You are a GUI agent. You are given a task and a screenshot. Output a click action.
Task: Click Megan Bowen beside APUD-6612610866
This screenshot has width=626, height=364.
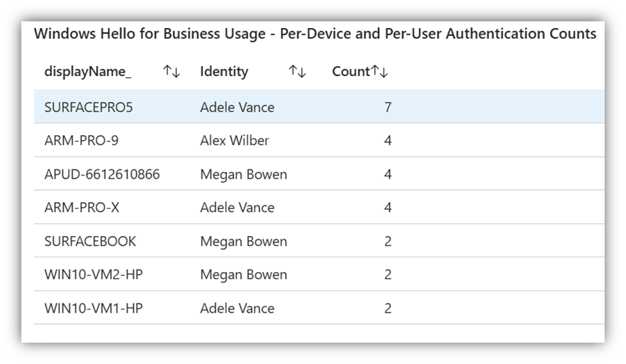click(244, 175)
